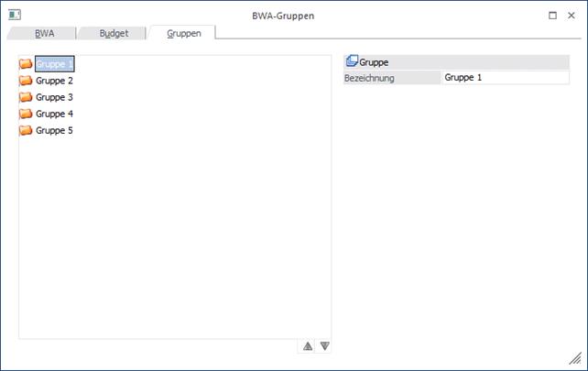Viewport: 588px width, 371px height.
Task: Click the Bezeichnung property label
Action: [369, 78]
